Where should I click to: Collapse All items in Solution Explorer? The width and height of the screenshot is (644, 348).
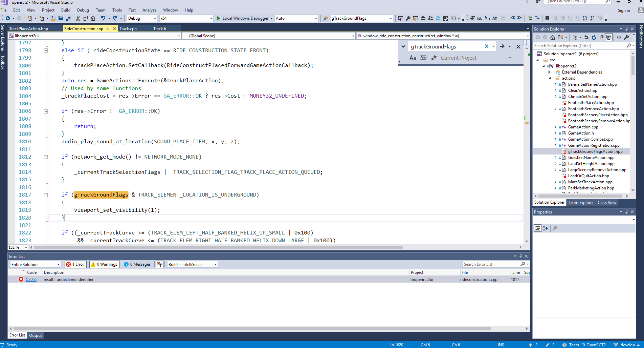(602, 37)
